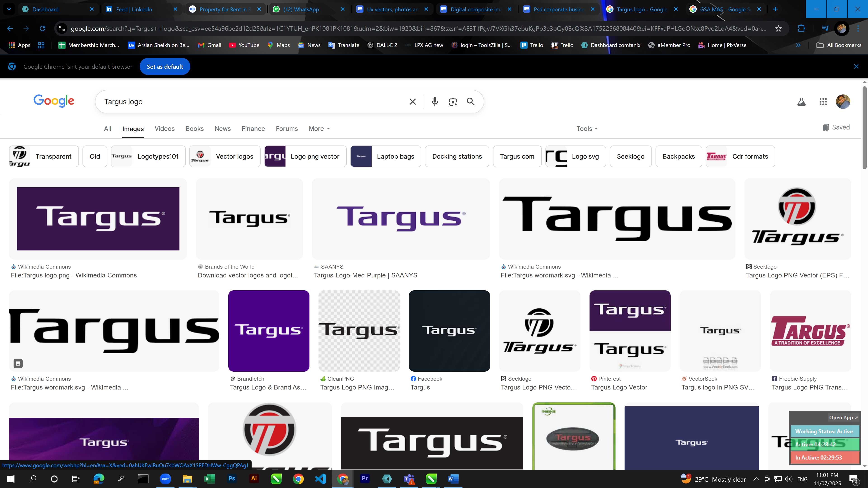868x488 pixels.
Task: Open the Saved collections link
Action: 836,127
